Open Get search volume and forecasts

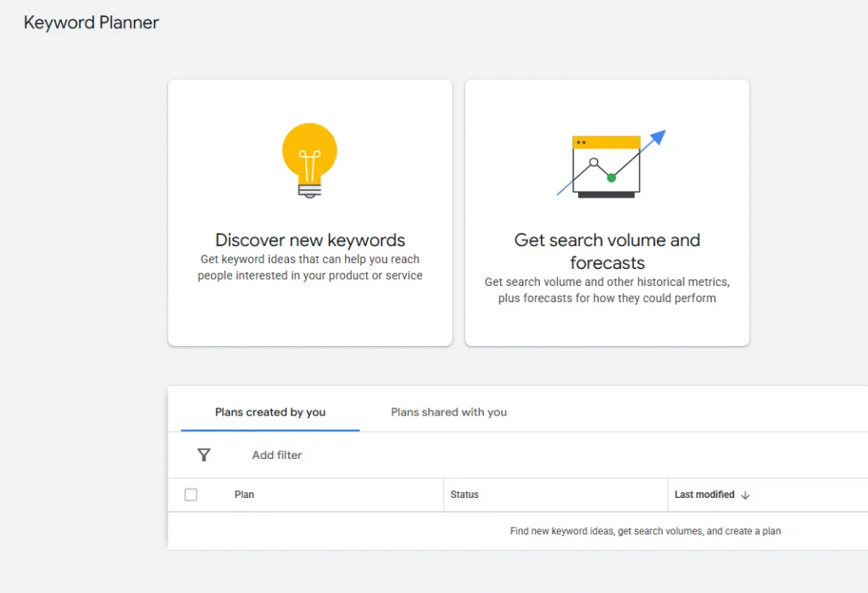(x=607, y=212)
